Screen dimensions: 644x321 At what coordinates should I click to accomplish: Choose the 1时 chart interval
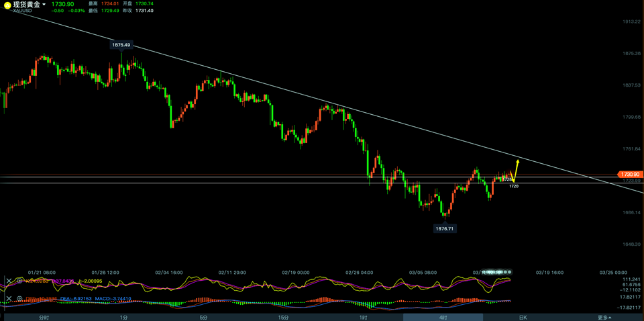(x=363, y=317)
